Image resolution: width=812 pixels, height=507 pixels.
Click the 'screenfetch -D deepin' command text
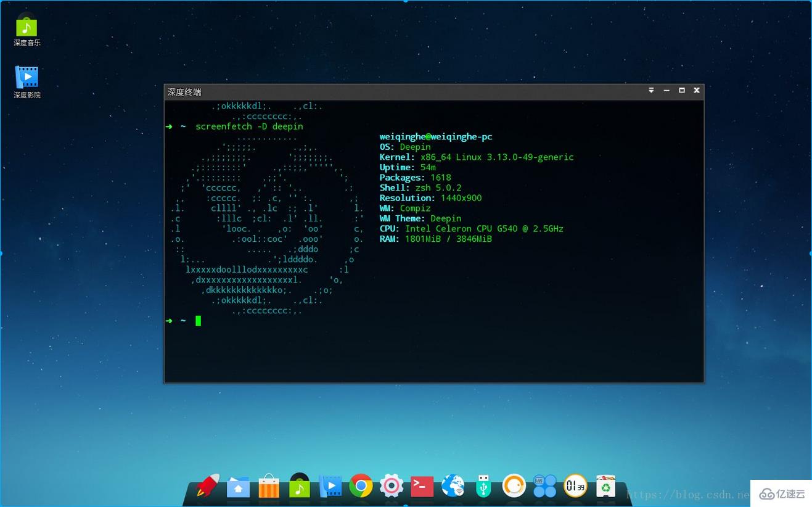[249, 126]
